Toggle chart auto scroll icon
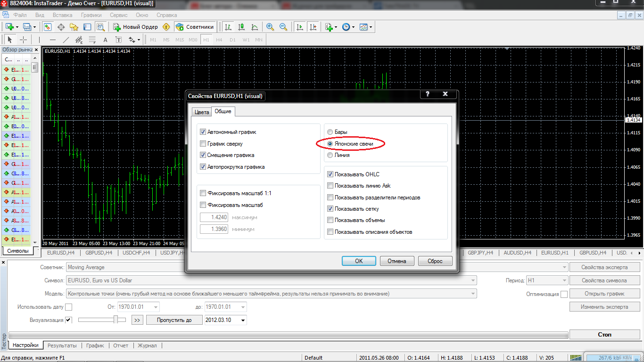 [299, 27]
